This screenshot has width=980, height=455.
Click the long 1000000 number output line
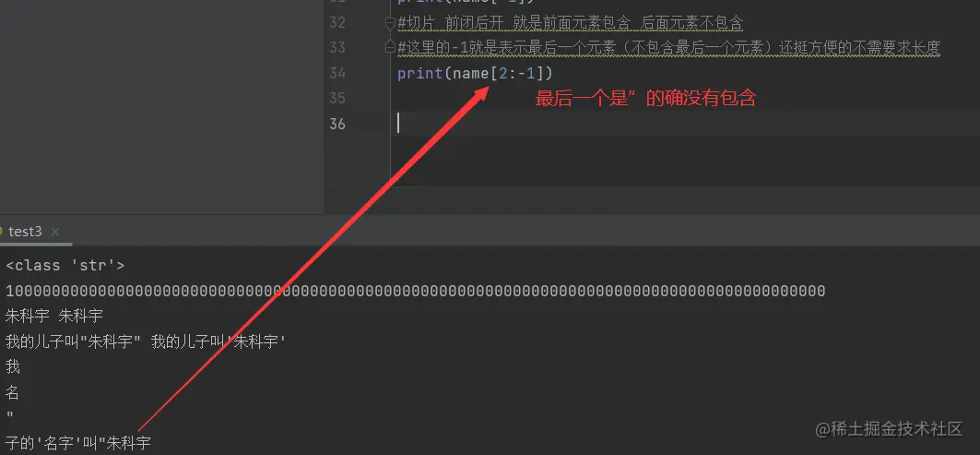pyautogui.click(x=416, y=291)
